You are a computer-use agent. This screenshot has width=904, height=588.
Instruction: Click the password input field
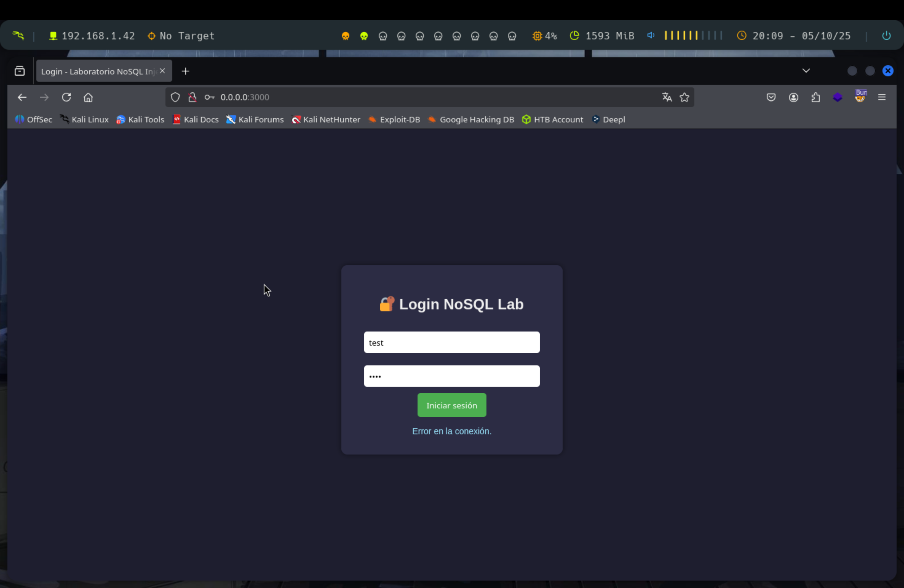click(x=452, y=376)
